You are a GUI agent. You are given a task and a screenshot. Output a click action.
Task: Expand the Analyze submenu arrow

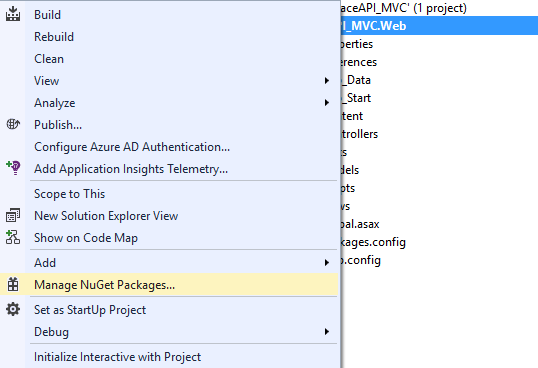(x=327, y=103)
